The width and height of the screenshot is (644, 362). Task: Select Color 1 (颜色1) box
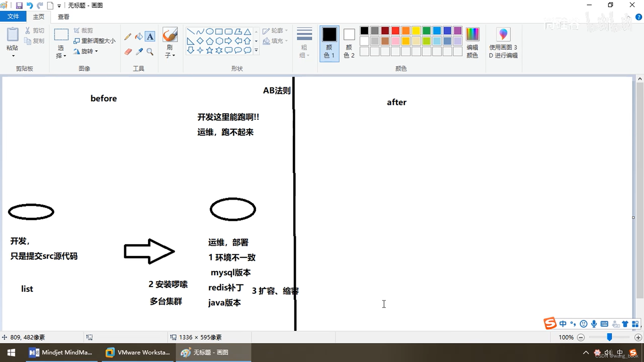pos(329,43)
